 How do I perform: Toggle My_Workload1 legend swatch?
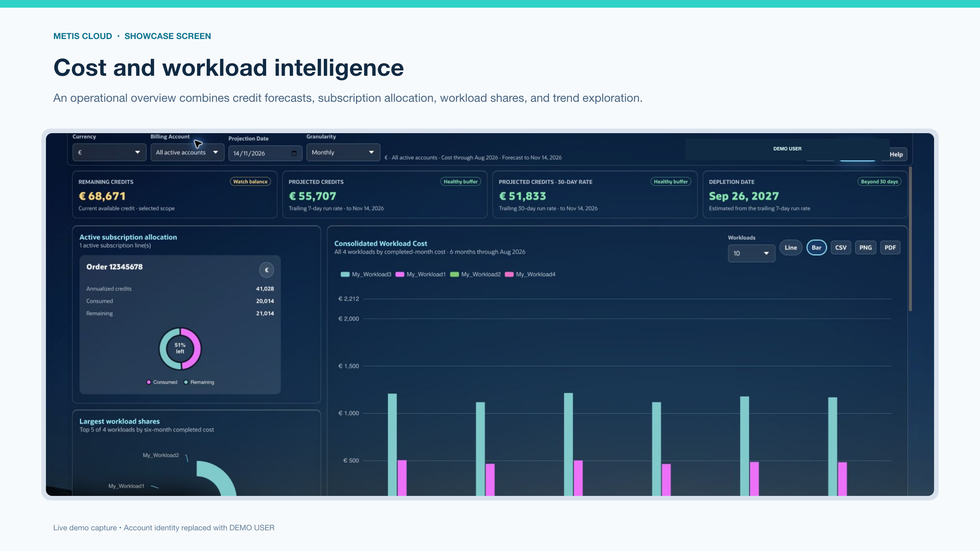click(x=400, y=274)
